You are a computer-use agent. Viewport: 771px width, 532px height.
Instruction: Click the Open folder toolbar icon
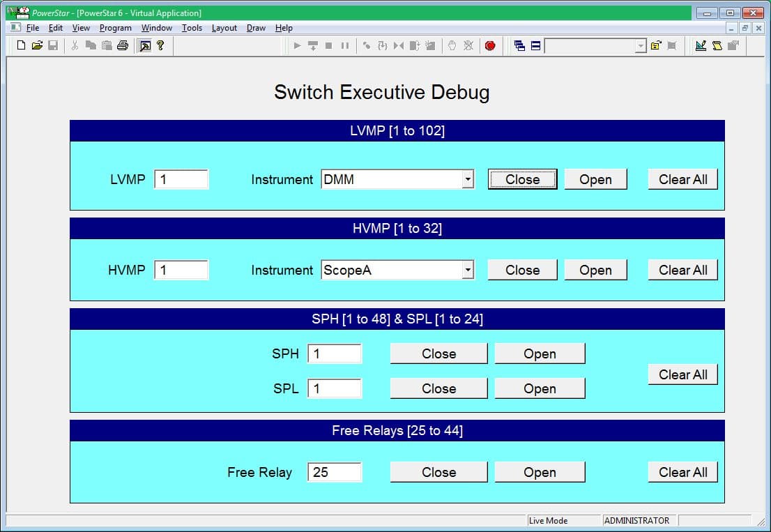click(38, 46)
